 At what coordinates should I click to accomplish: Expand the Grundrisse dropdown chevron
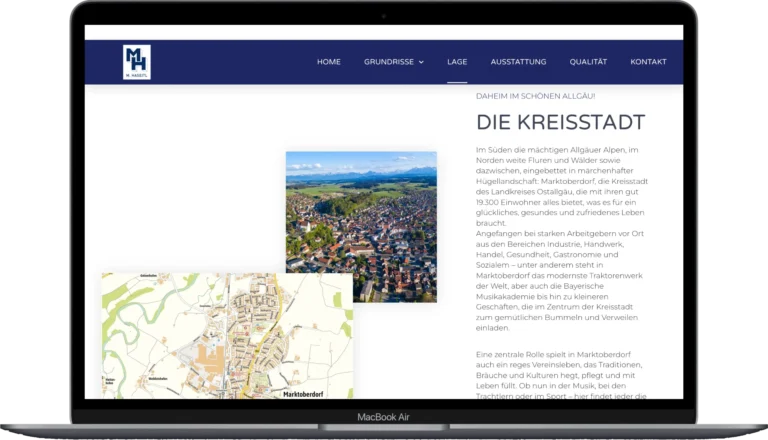pyautogui.click(x=421, y=62)
